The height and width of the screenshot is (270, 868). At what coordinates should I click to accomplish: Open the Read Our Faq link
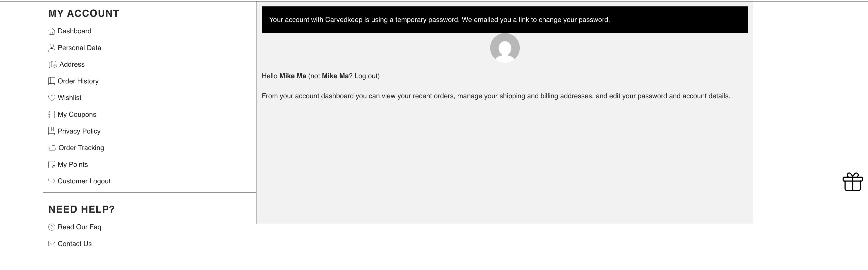tap(79, 227)
